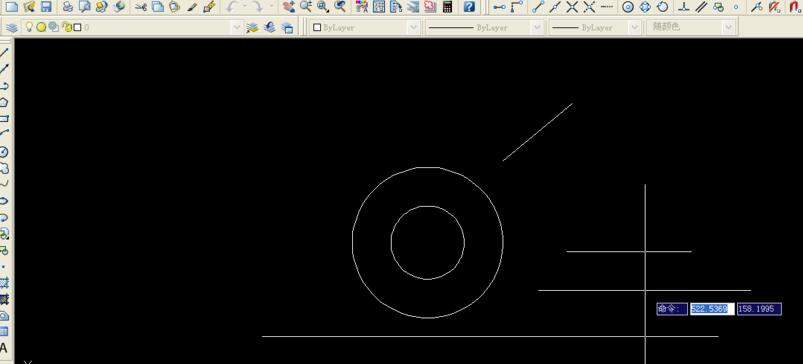This screenshot has width=803, height=364.
Task: Toggle layer freeze sun icon
Action: (x=41, y=27)
